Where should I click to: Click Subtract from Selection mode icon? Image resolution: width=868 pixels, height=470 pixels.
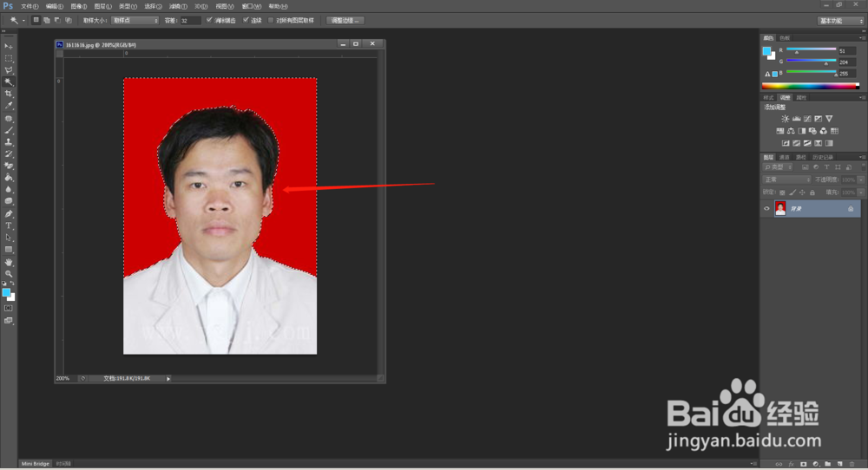(57, 21)
